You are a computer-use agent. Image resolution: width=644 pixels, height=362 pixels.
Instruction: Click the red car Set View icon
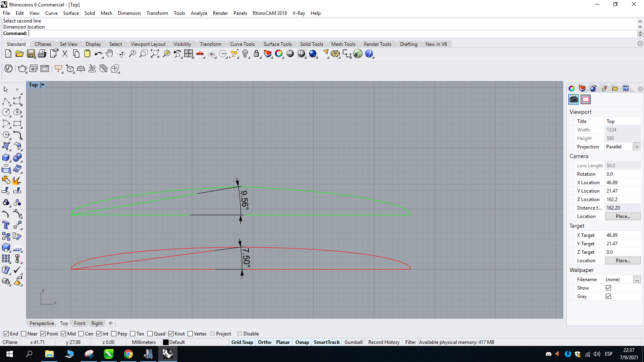point(200,53)
